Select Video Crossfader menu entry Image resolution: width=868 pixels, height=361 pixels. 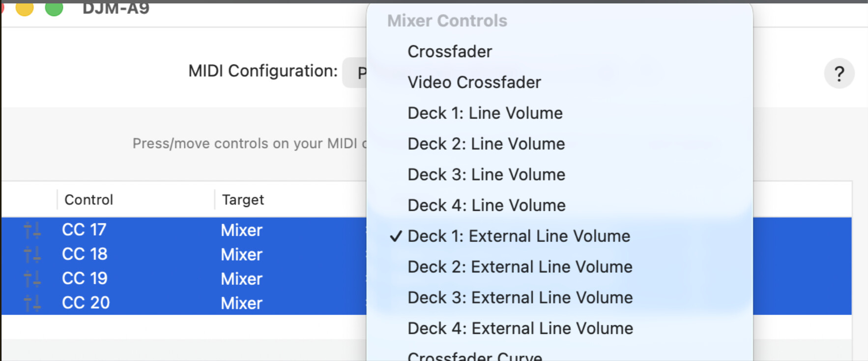pos(474,82)
